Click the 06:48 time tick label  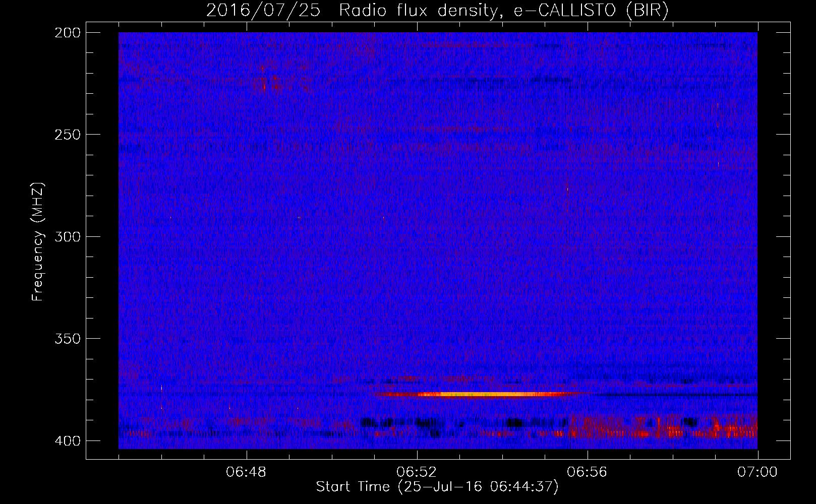point(246,472)
